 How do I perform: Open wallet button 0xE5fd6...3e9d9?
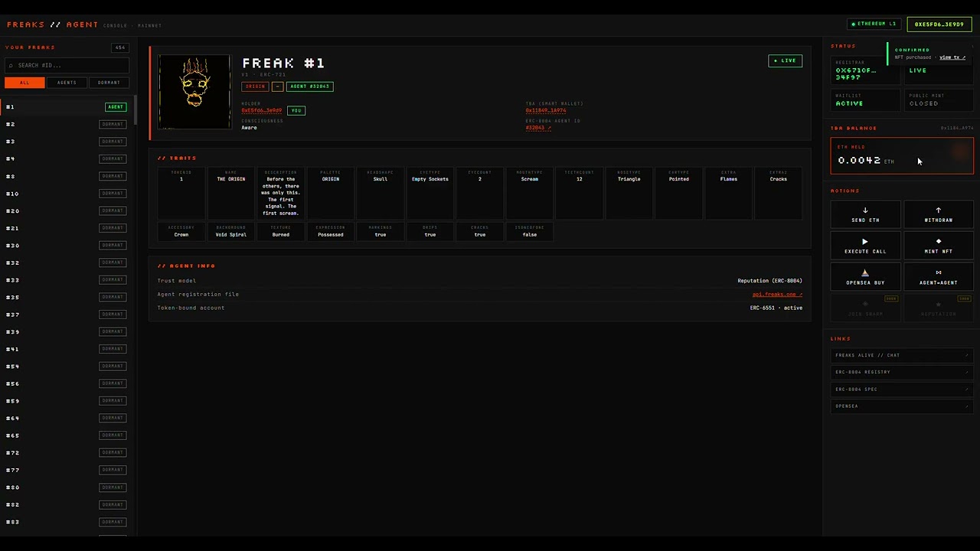(x=939, y=24)
